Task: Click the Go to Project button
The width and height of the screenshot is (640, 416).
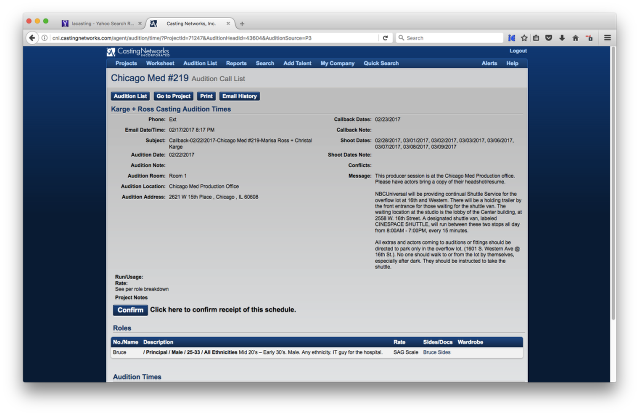Action: point(173,96)
